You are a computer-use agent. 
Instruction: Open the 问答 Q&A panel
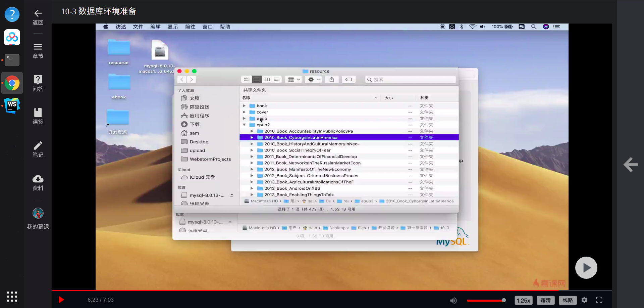[38, 84]
